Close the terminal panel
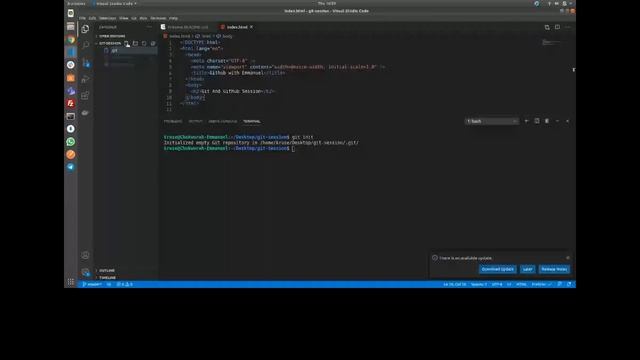The image size is (640, 360). pyautogui.click(x=567, y=121)
